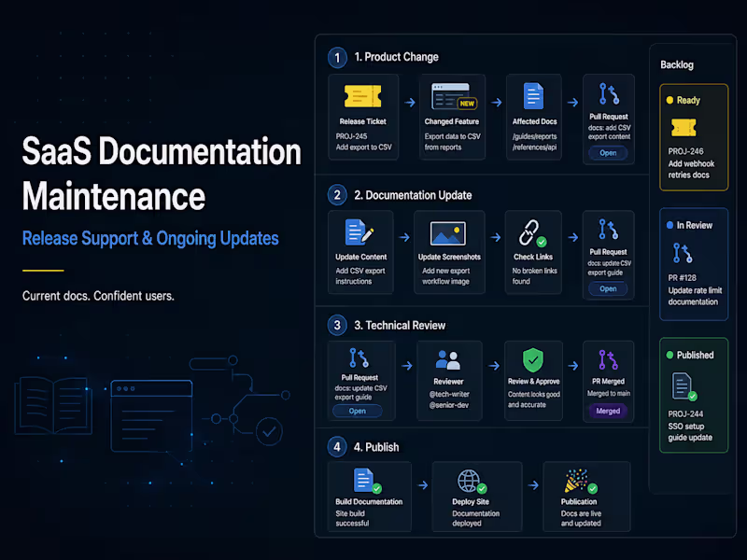747x560 pixels.
Task: Open the PROJ-246 Ready backlog card
Action: click(x=694, y=137)
